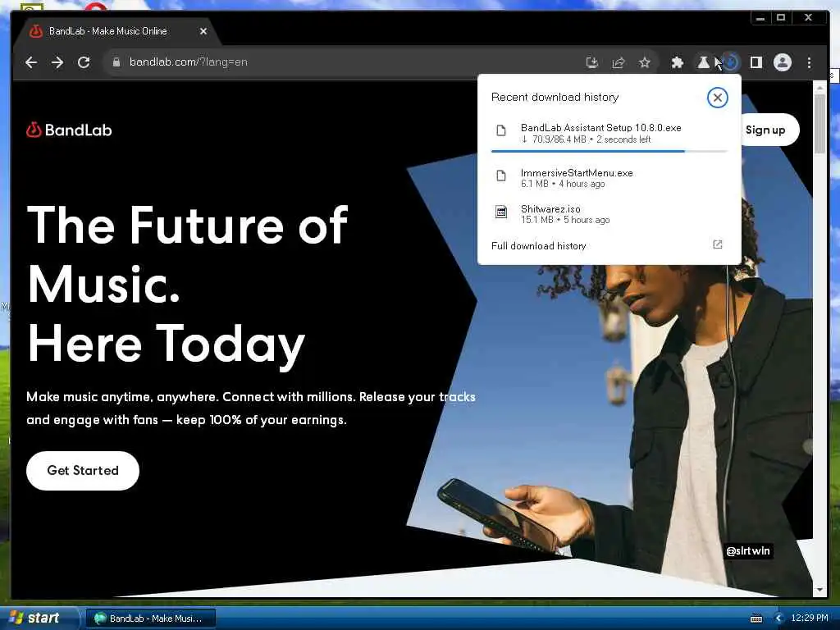This screenshot has height=630, width=840.
Task: Open Shitwarez.iso download entry
Action: (x=609, y=214)
